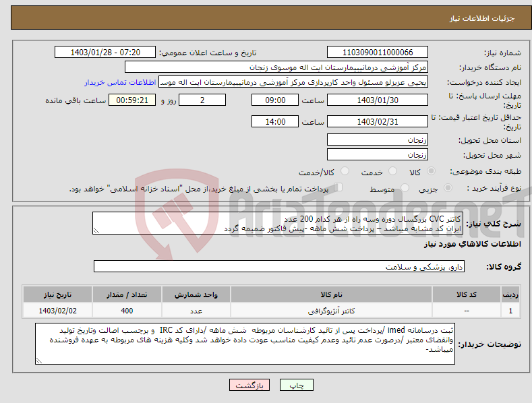532x403 pixels.
Task: Click the اطلاعات کالاهای مورد نیاز section heading
Action: 472,244
